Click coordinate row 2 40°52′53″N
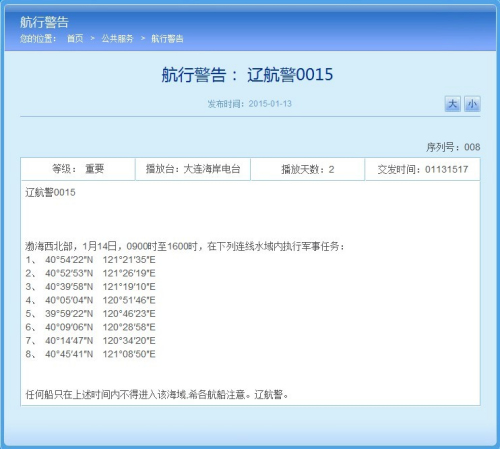 click(90, 273)
